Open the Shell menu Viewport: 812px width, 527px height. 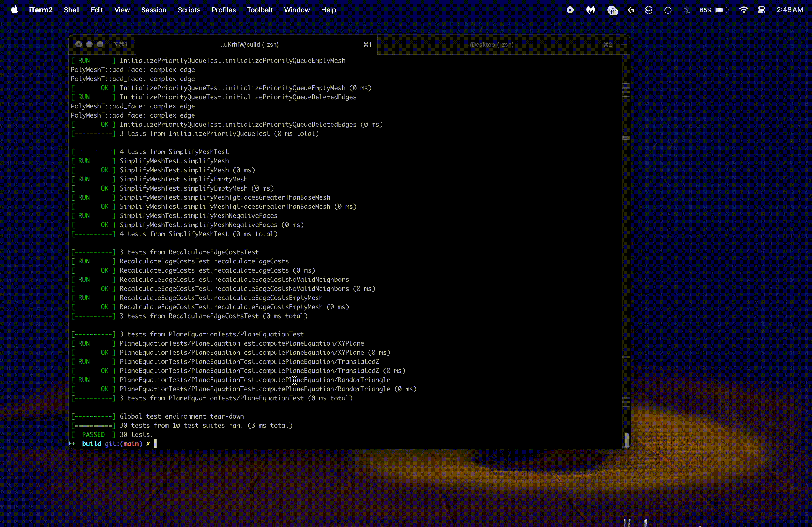tap(72, 10)
